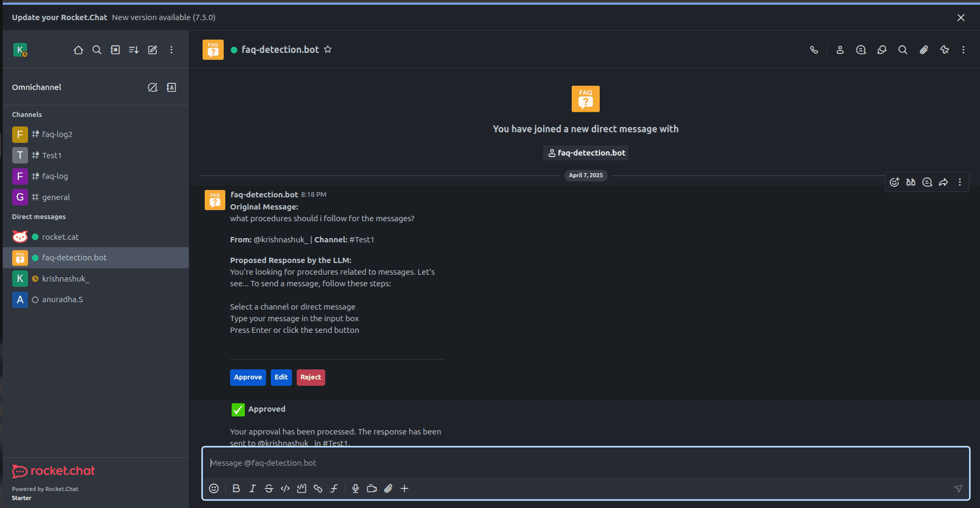Open the Test1 channel
980x508 pixels.
(x=96, y=156)
